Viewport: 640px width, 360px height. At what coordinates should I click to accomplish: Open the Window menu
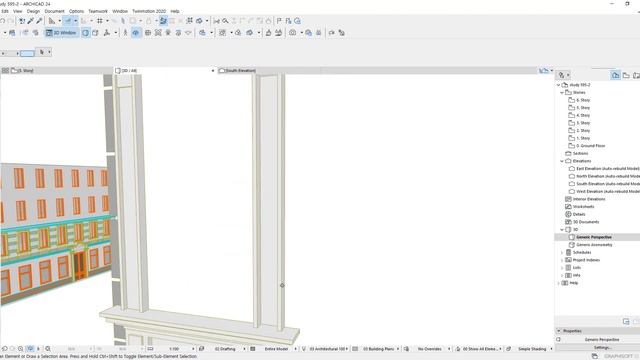(x=120, y=11)
